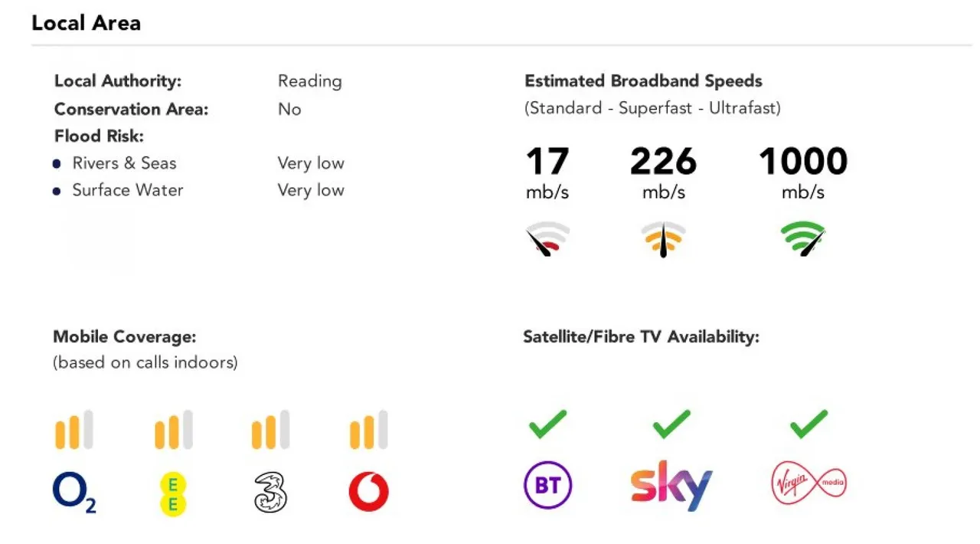The width and height of the screenshot is (980, 544).
Task: Click the green checkmark above Sky
Action: [x=671, y=424]
